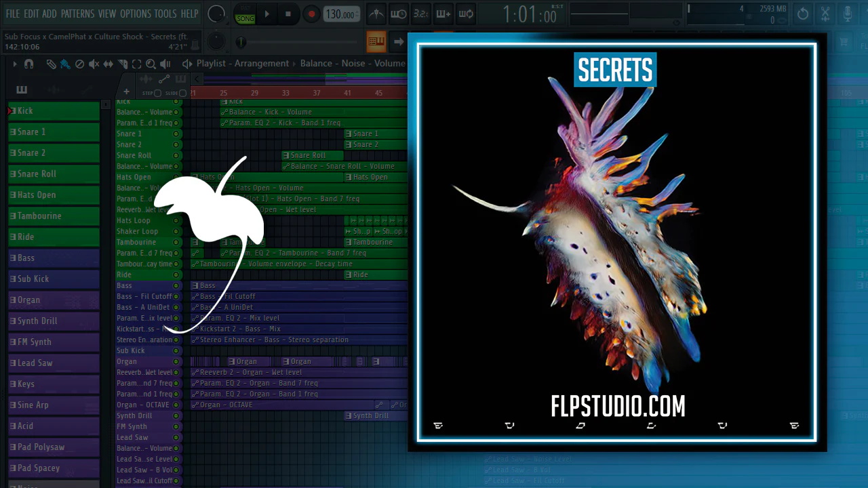Select the Zoom magnifier tool
This screenshot has height=488, width=868.
coord(151,64)
